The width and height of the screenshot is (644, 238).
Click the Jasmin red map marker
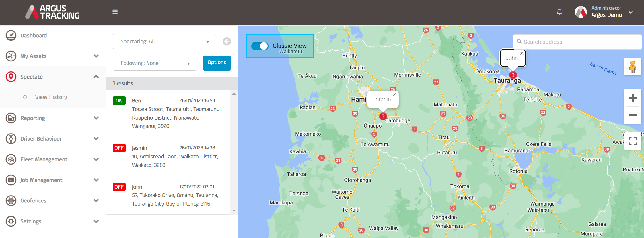[383, 116]
